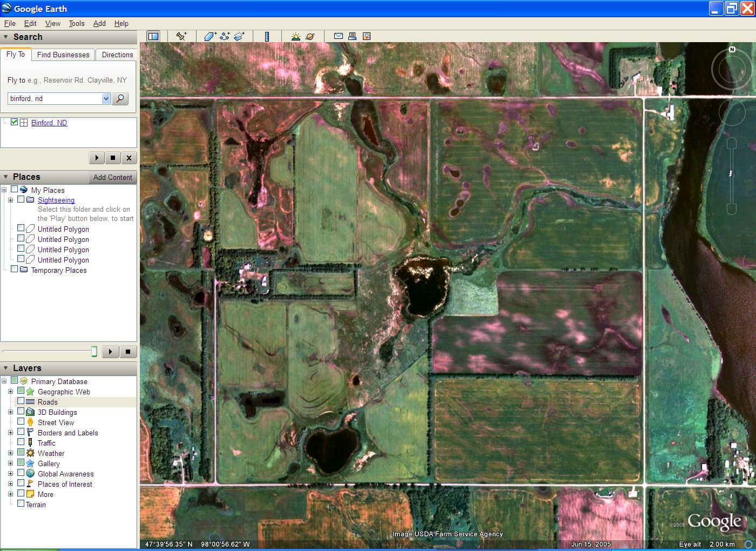Click the Places opacity slider handle

click(94, 352)
